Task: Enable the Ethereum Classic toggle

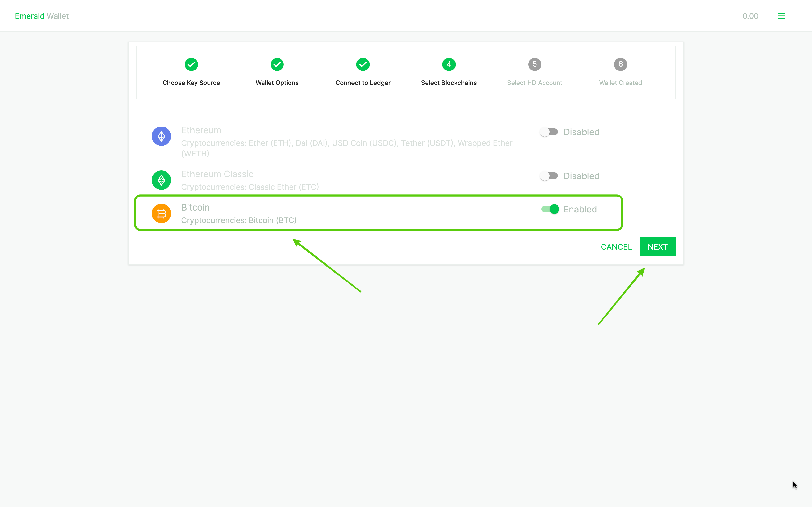Action: (549, 176)
